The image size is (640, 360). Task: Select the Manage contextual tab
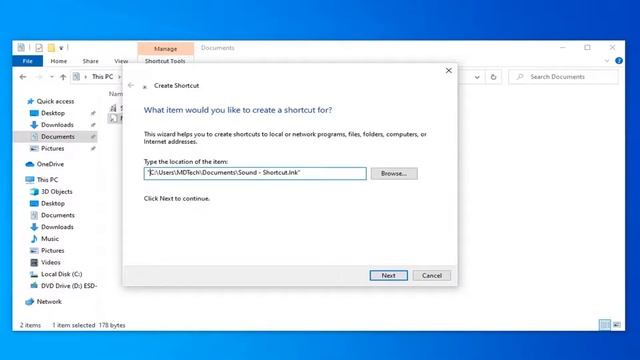pos(165,49)
